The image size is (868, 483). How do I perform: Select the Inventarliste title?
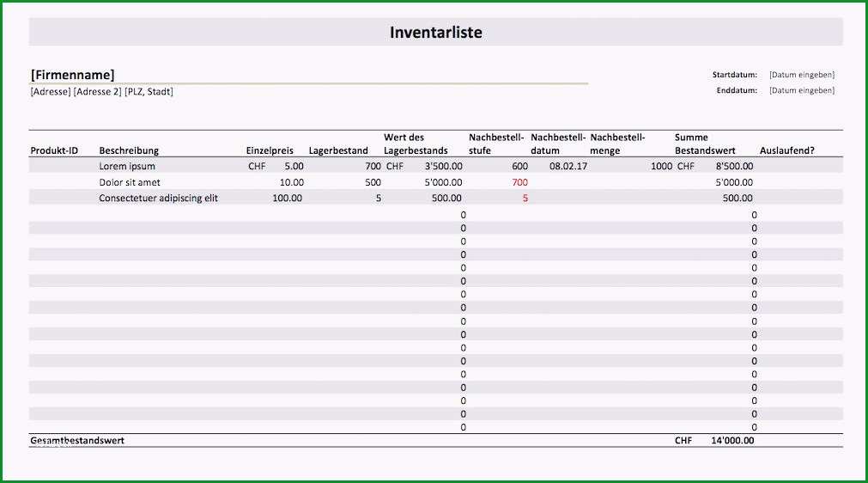point(435,32)
